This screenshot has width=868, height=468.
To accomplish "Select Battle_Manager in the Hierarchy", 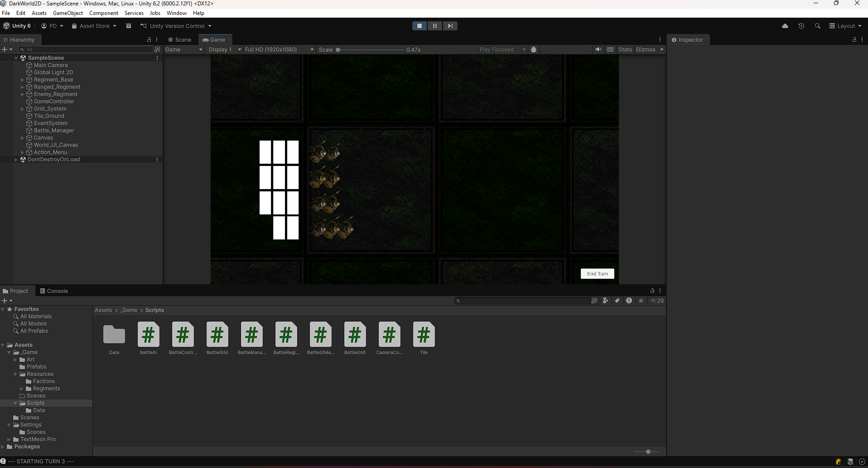I will (54, 131).
